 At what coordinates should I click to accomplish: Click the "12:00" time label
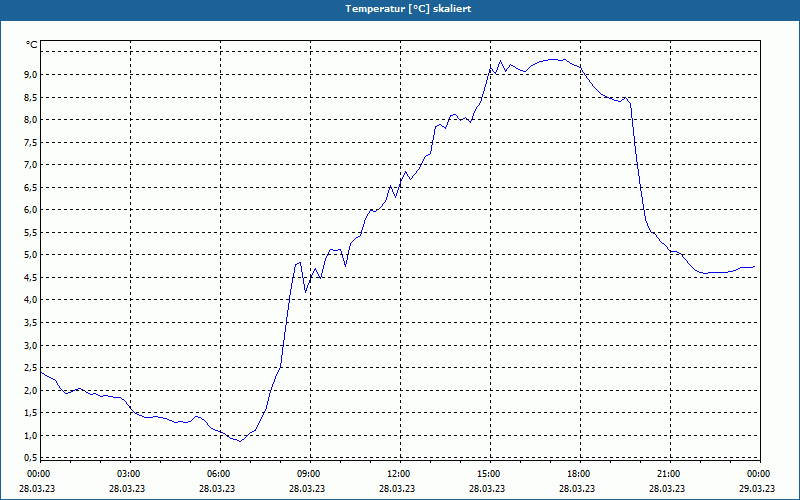click(x=398, y=474)
